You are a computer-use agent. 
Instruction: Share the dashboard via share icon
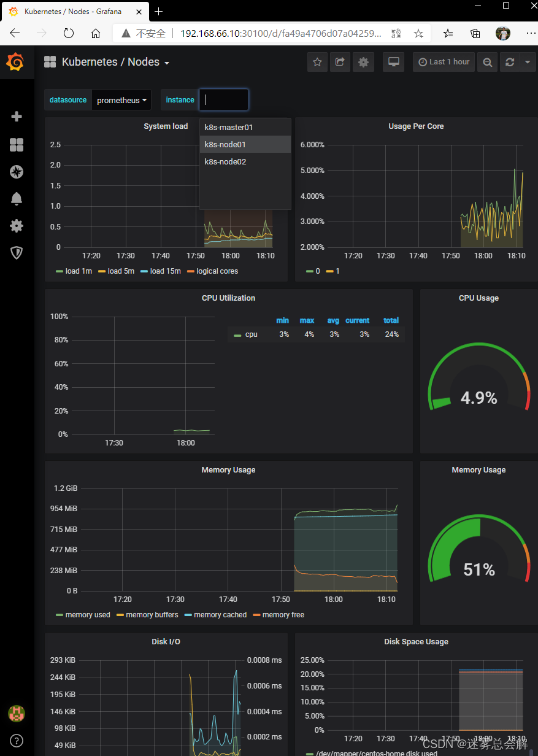point(340,62)
